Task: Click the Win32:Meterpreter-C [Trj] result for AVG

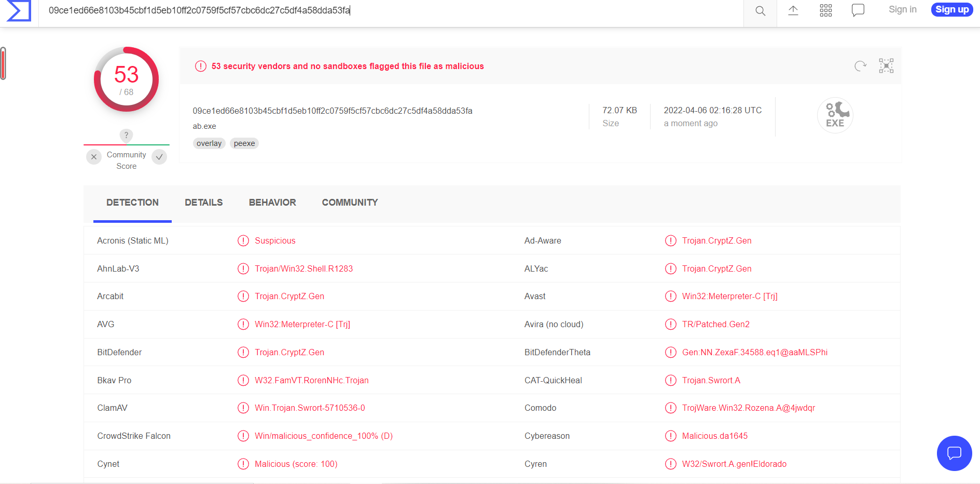Action: click(x=302, y=325)
